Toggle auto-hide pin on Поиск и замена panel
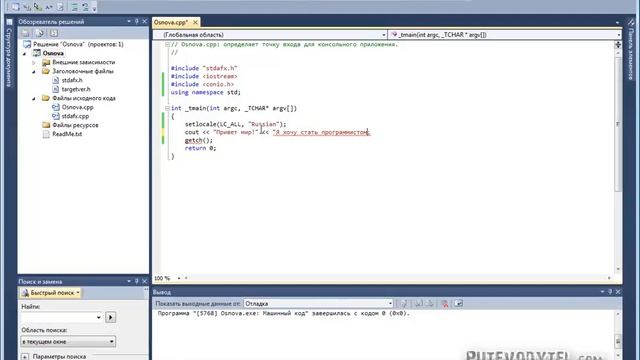640x360 pixels. [x=137, y=281]
